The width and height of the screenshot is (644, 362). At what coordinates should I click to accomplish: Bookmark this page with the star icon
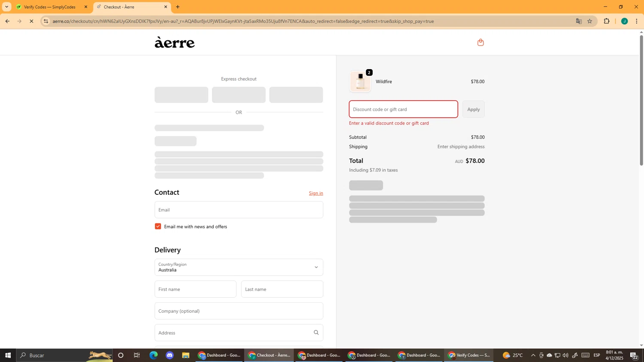click(590, 21)
